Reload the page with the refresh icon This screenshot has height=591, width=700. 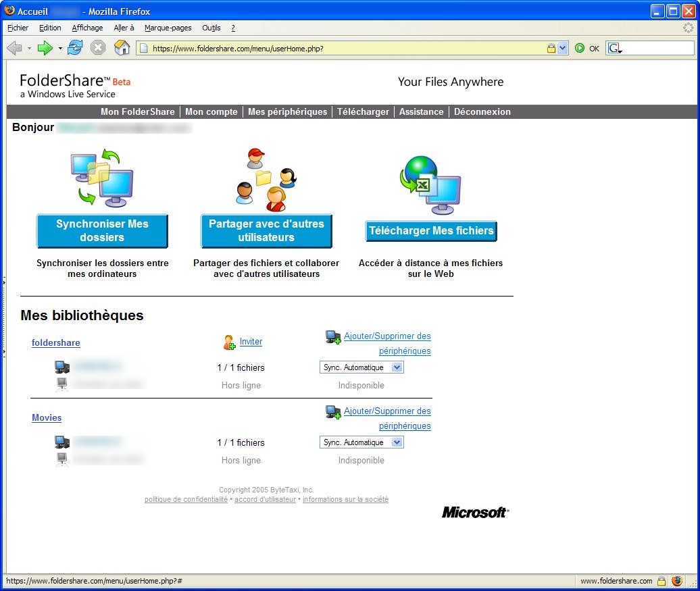pos(75,47)
